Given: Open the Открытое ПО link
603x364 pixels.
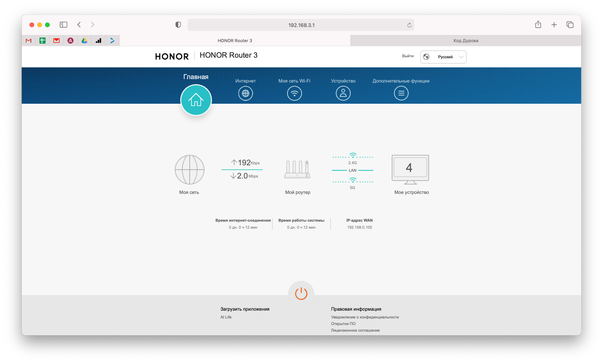Looking at the screenshot, I should [343, 324].
